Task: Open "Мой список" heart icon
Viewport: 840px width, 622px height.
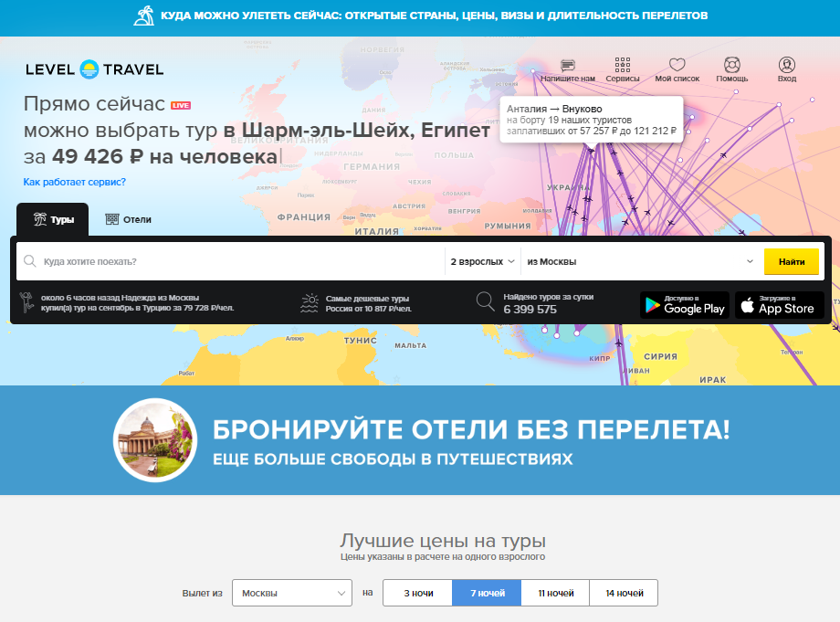Action: tap(677, 66)
